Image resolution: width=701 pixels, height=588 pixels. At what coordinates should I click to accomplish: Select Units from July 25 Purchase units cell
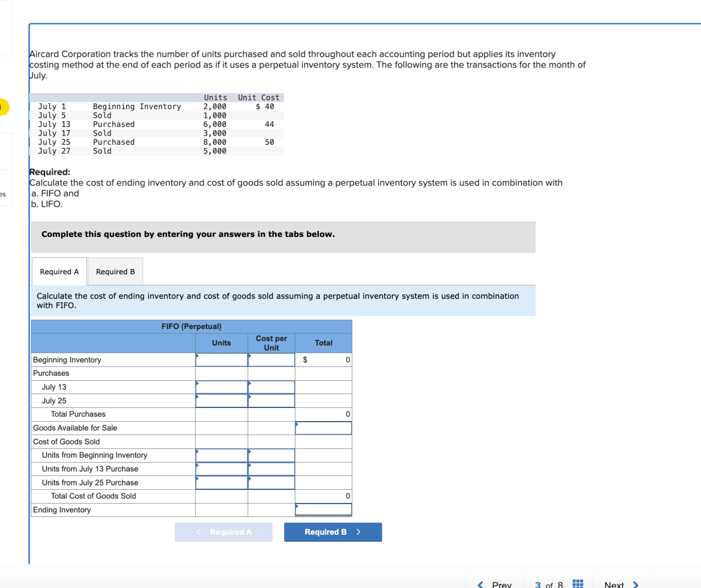point(221,483)
